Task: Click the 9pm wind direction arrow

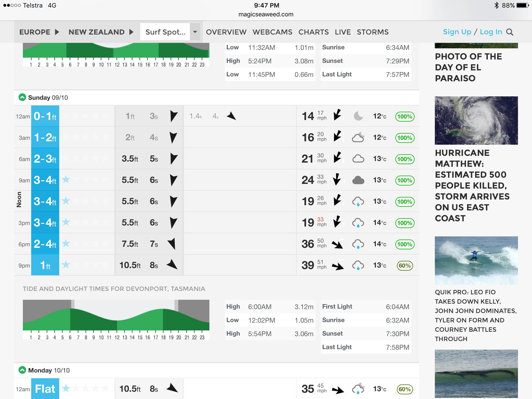Action: click(x=338, y=266)
